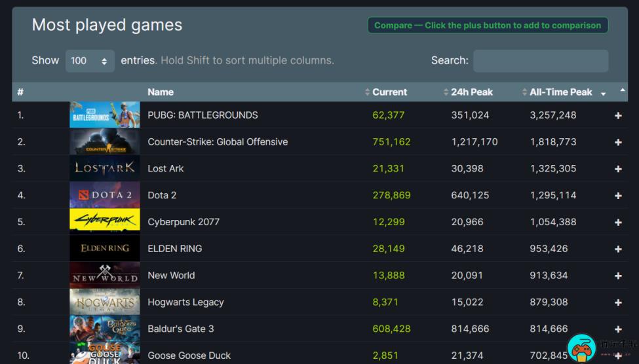Open the Counter-Strike game thumbnail
639x364 pixels.
coord(105,141)
